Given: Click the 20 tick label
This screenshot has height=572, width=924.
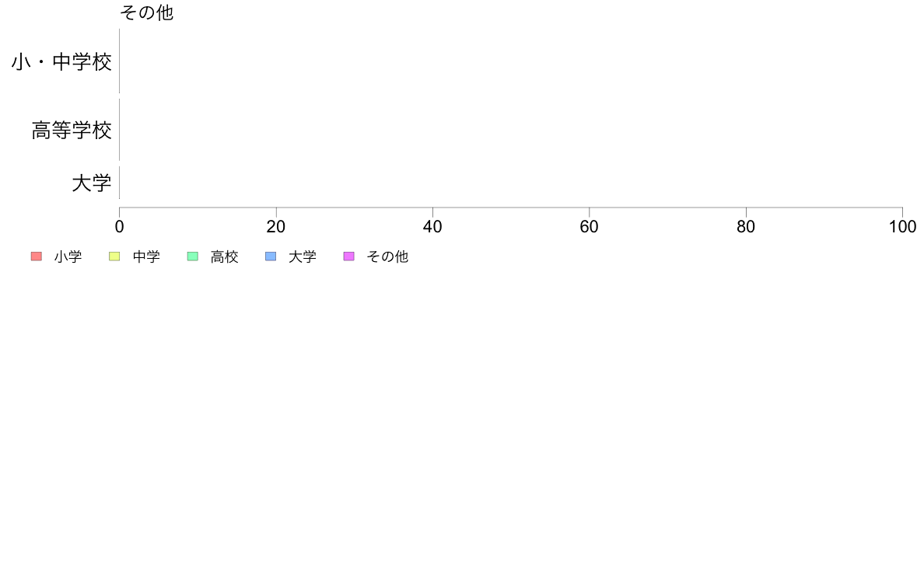Looking at the screenshot, I should tap(276, 227).
